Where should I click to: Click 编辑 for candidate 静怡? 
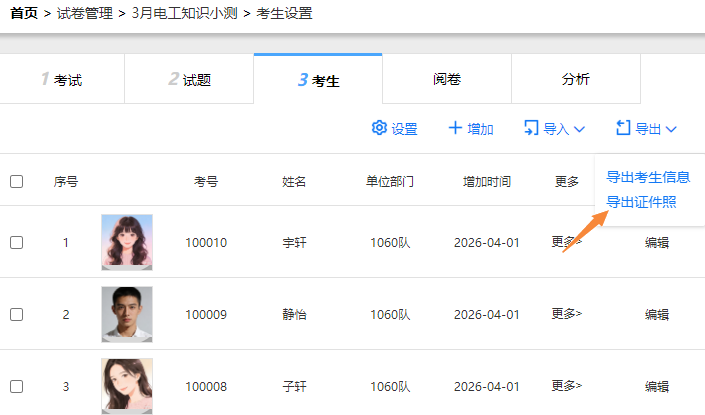tap(657, 315)
